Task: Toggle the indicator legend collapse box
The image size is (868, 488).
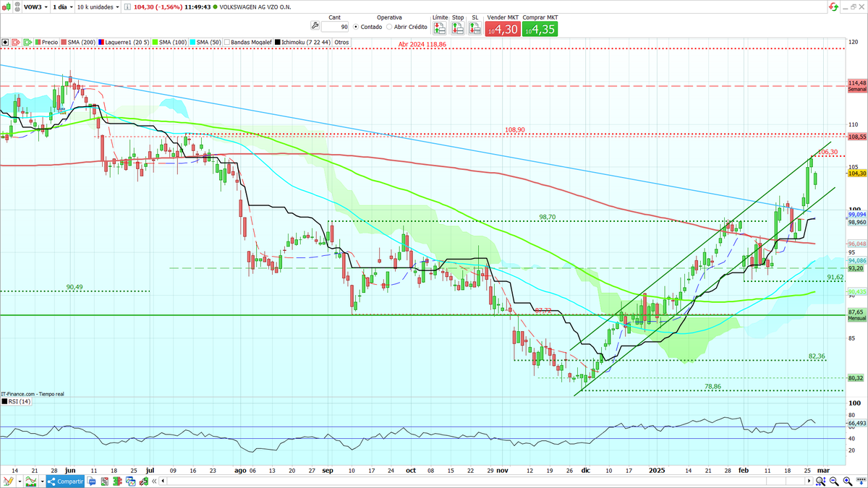Action: pos(4,42)
